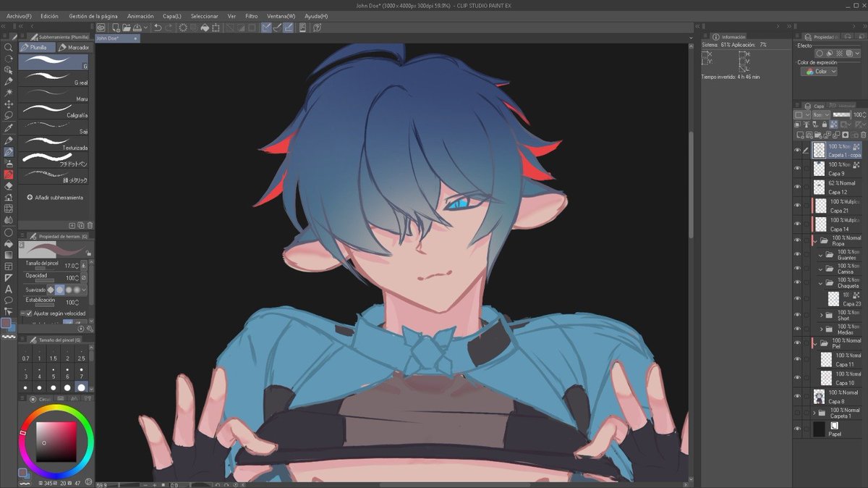868x488 pixels.
Task: Select the Caligrafía pen subtool
Action: [54, 111]
